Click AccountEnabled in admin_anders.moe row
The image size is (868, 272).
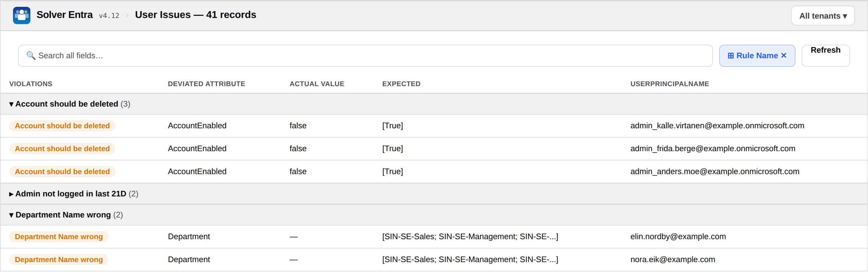pyautogui.click(x=197, y=171)
